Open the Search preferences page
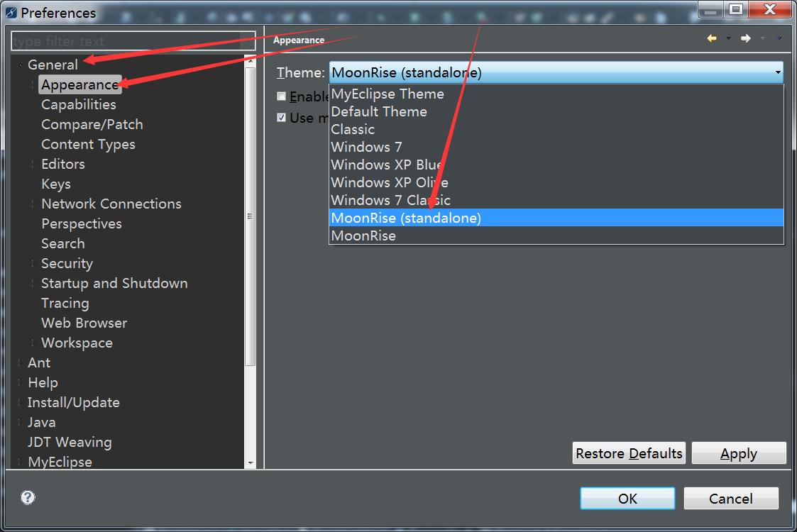Screen dimensions: 797x532 click(63, 243)
